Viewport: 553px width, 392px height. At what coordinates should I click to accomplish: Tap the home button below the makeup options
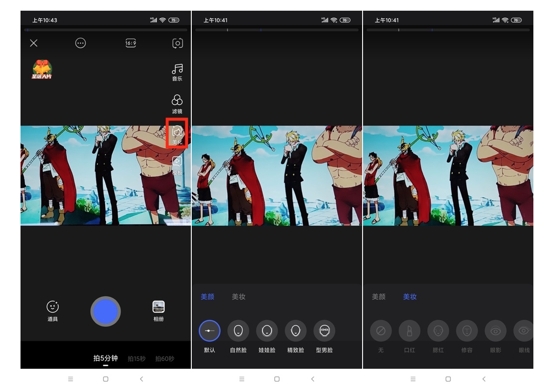(448, 379)
